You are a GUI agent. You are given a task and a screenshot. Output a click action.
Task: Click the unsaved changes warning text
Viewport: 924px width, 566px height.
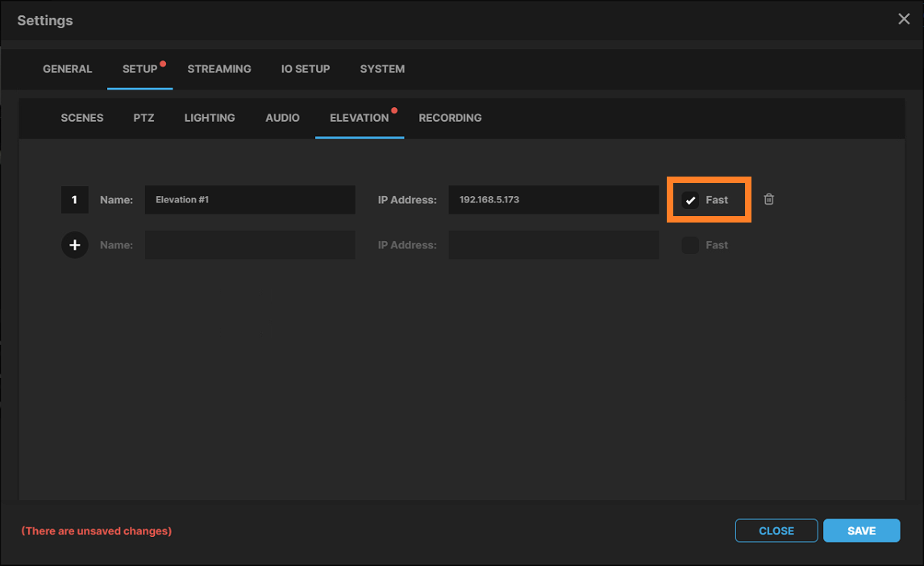pyautogui.click(x=97, y=531)
